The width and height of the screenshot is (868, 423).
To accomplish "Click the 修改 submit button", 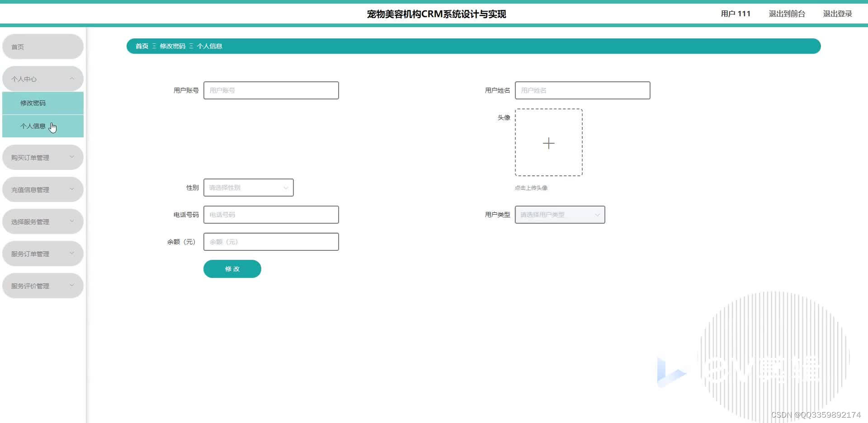I will click(232, 269).
